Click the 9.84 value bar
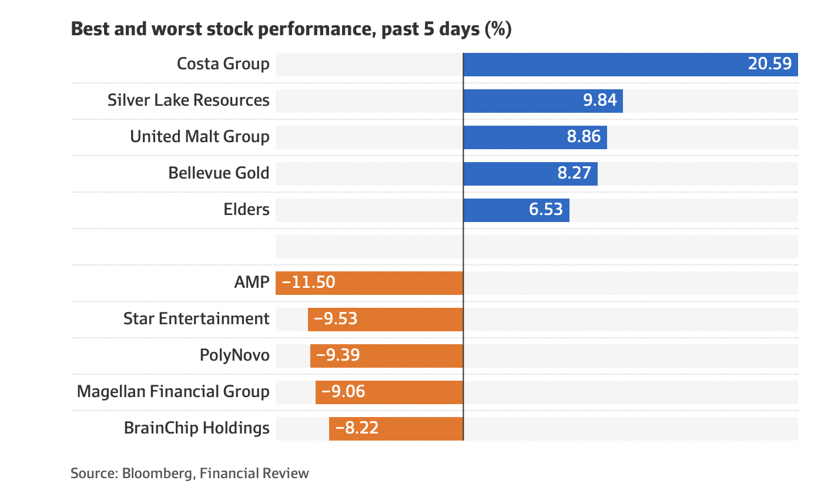 tap(542, 100)
